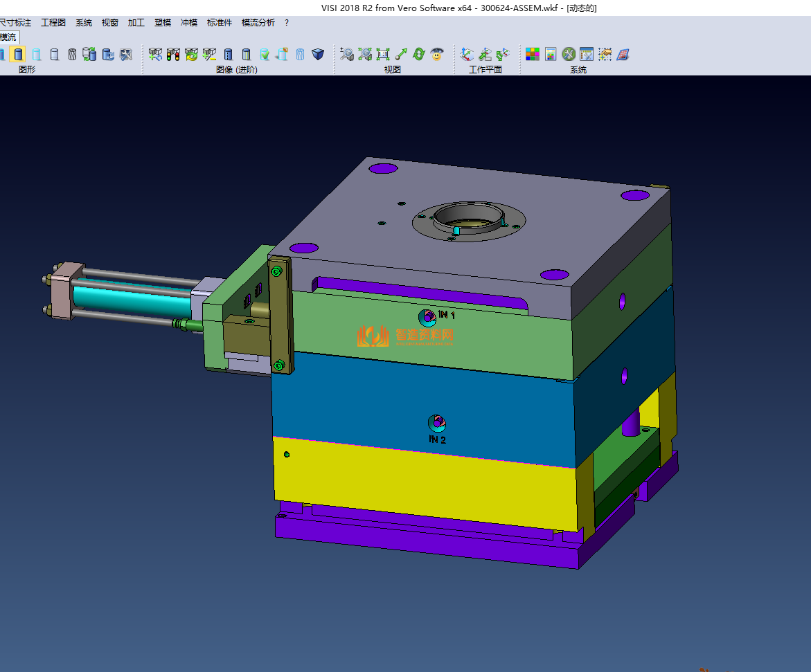Viewport: 811px width, 672px height.
Task: Open the ? help menu
Action: 287,23
